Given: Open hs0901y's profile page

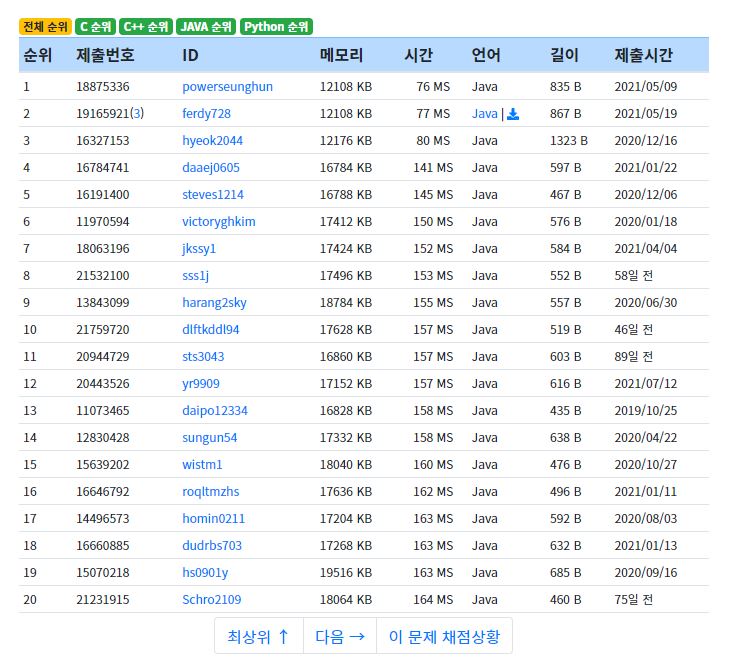Looking at the screenshot, I should pos(205,573).
